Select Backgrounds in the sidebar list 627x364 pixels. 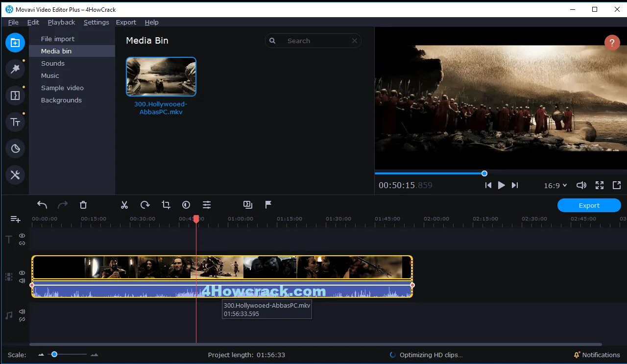[x=72, y=100]
